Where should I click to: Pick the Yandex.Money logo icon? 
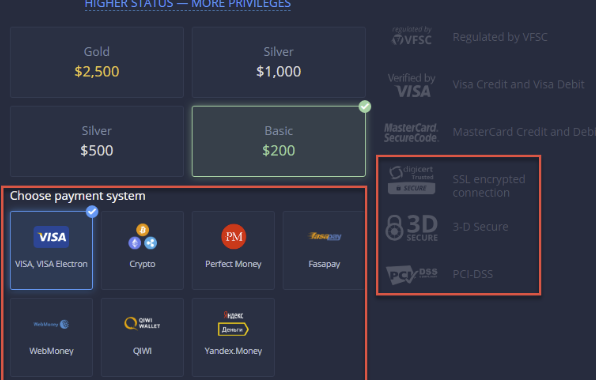[x=233, y=323]
